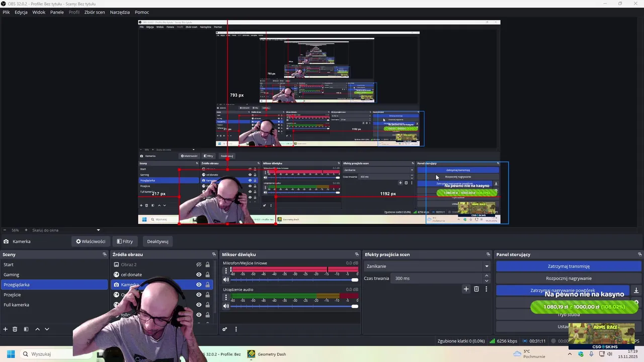The height and width of the screenshot is (362, 644).
Task: Undock the Sceny panel
Action: (105, 254)
